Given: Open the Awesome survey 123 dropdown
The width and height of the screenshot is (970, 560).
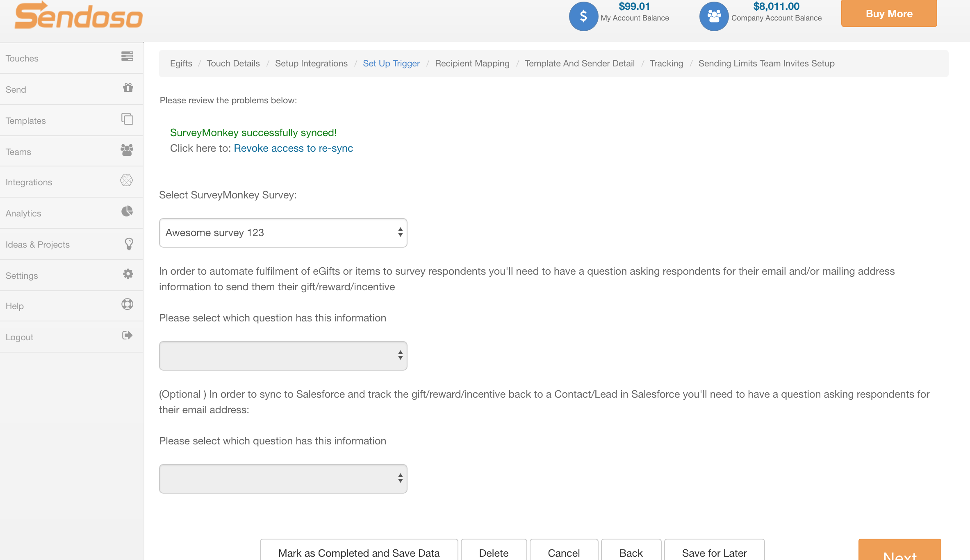Looking at the screenshot, I should pyautogui.click(x=283, y=232).
